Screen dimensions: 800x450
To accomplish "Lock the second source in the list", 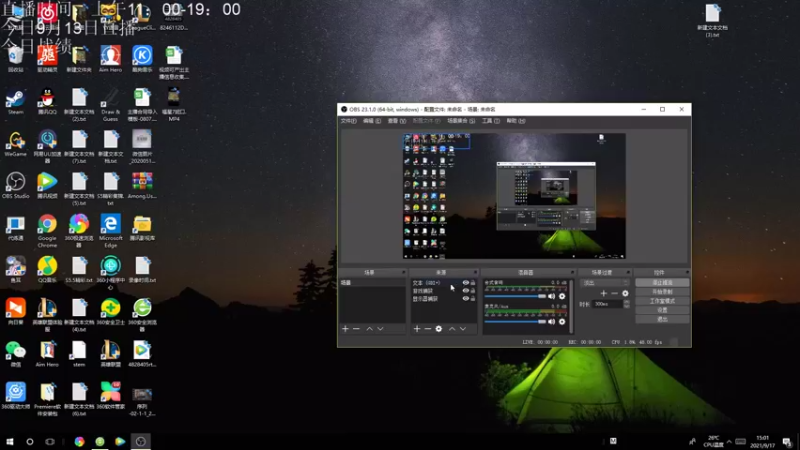I will pyautogui.click(x=473, y=291).
